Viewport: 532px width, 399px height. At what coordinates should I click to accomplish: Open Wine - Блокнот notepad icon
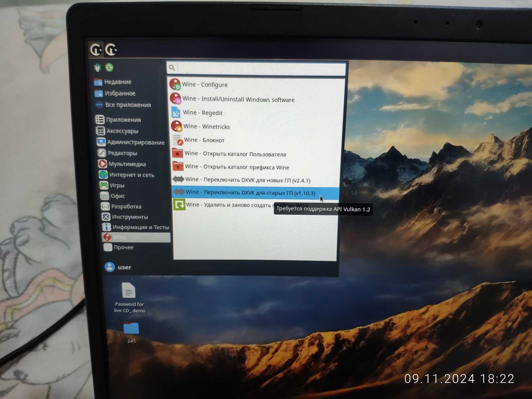(178, 140)
